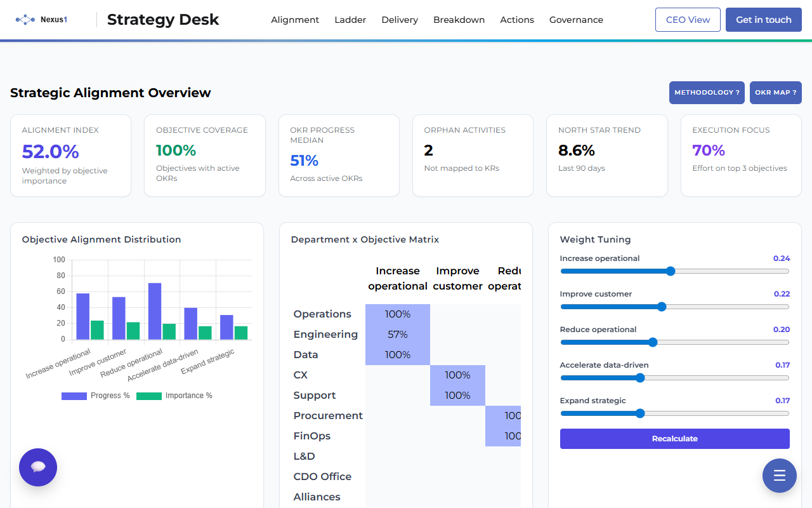Image resolution: width=812 pixels, height=508 pixels.
Task: Click the Get in touch button
Action: pyautogui.click(x=763, y=20)
